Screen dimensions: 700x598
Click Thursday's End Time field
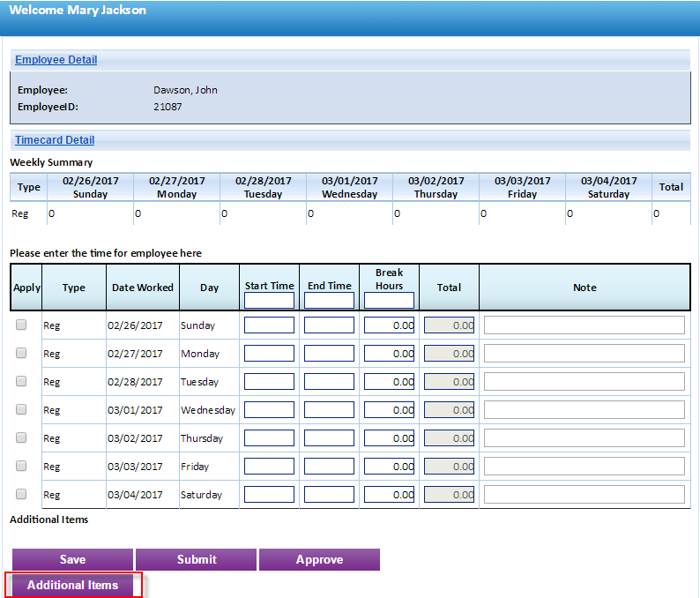pos(329,437)
